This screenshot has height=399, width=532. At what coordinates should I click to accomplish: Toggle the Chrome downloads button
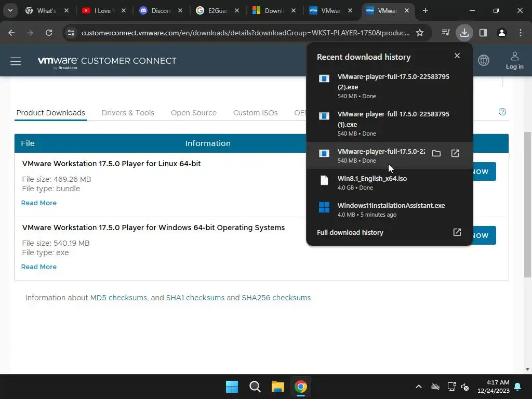tap(464, 33)
